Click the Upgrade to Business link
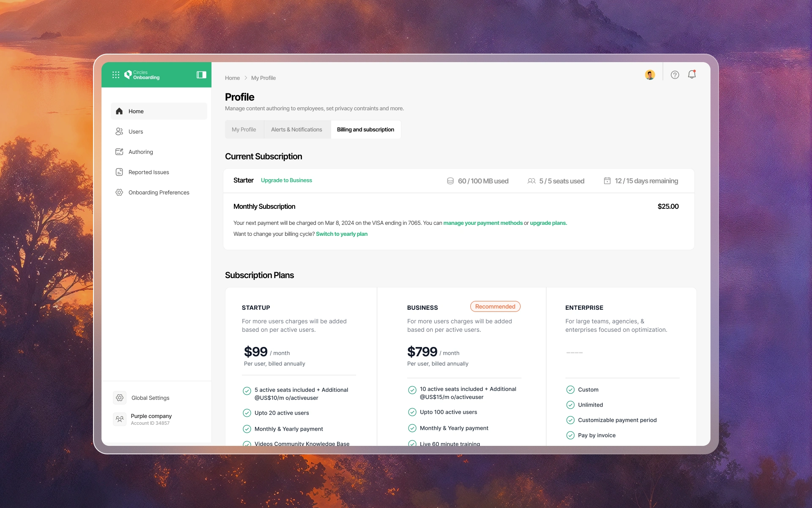Screen dimensions: 812x508 (286, 180)
